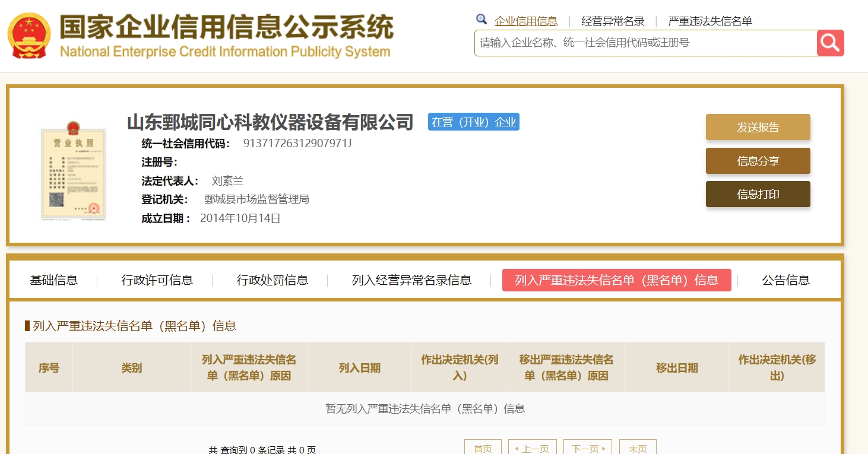Click the red search magnifier button
Viewport: 868px width, 454px height.
point(831,43)
